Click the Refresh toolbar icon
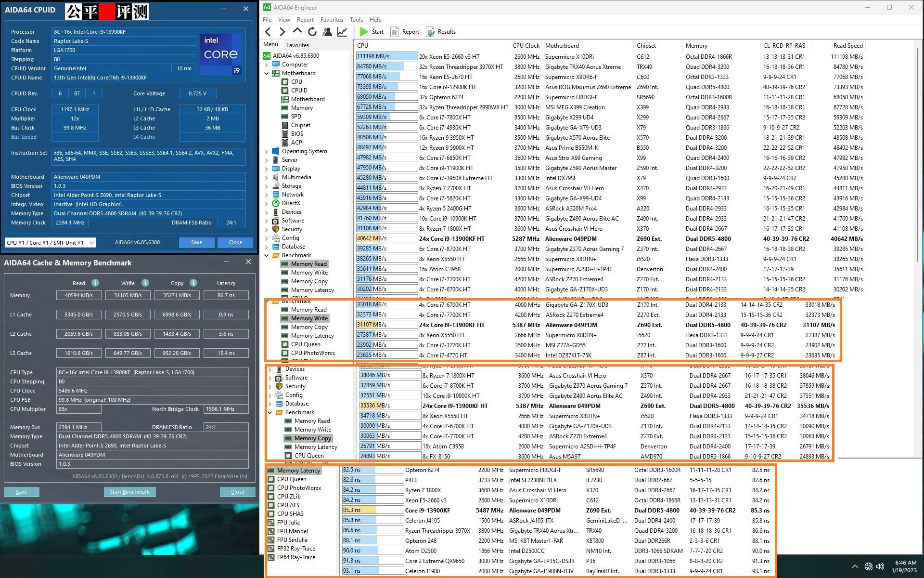The height and width of the screenshot is (578, 924). point(312,32)
